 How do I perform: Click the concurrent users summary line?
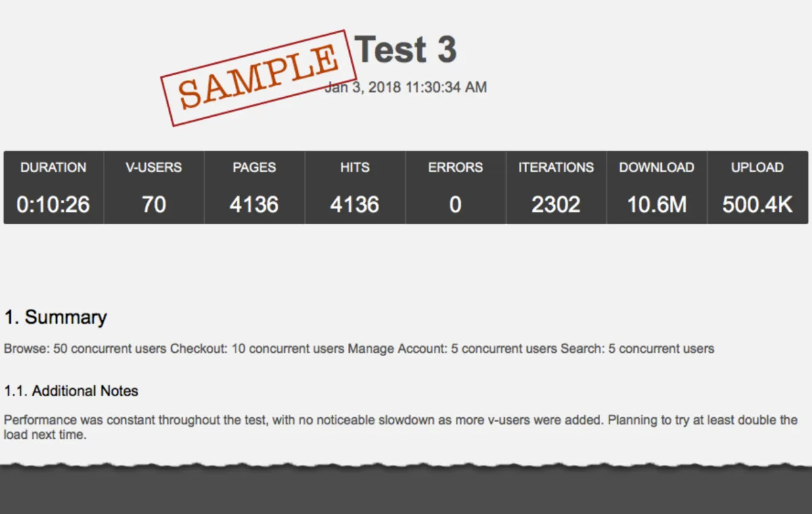click(359, 349)
